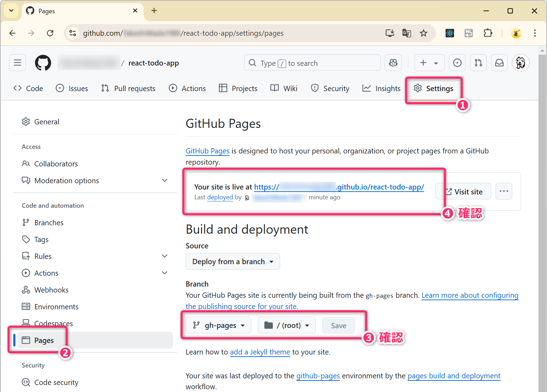
Task: Open the Insights tab
Action: 381,89
